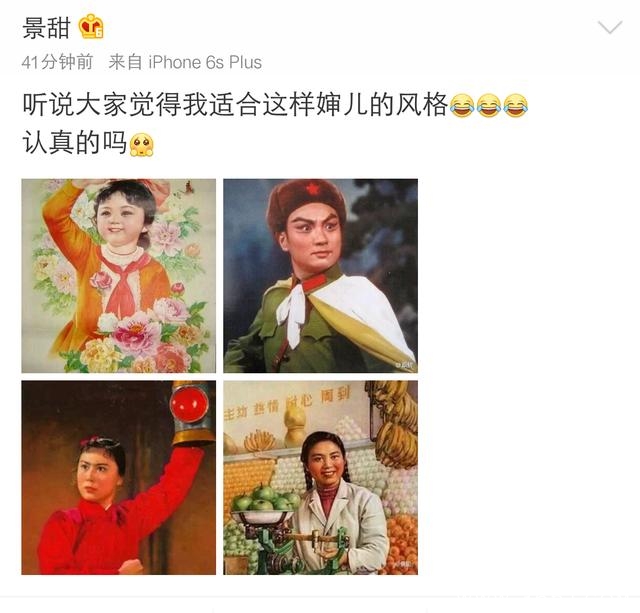This screenshot has width=640, height=613.
Task: Expand the post options chevron menu
Action: (610, 27)
